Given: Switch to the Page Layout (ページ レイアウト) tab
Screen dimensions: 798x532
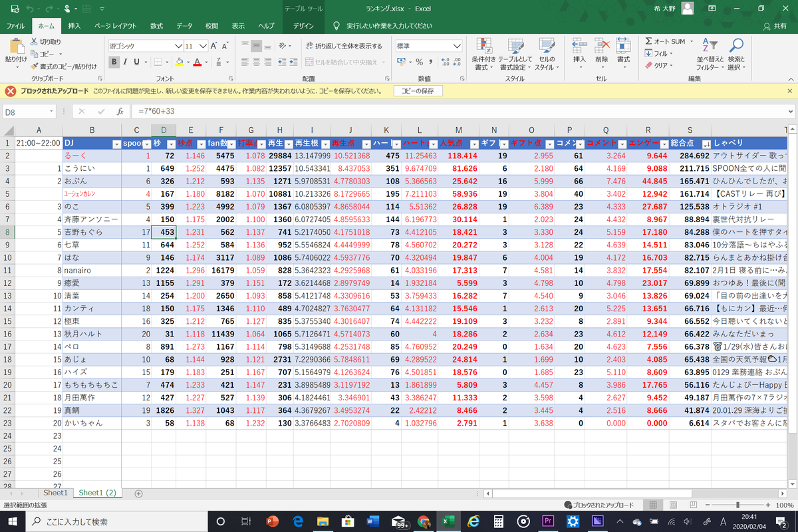Looking at the screenshot, I should [115, 26].
